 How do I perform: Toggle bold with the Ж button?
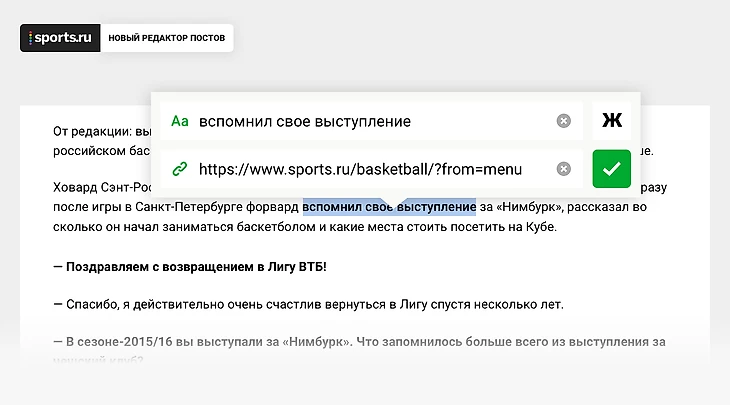pyautogui.click(x=612, y=121)
